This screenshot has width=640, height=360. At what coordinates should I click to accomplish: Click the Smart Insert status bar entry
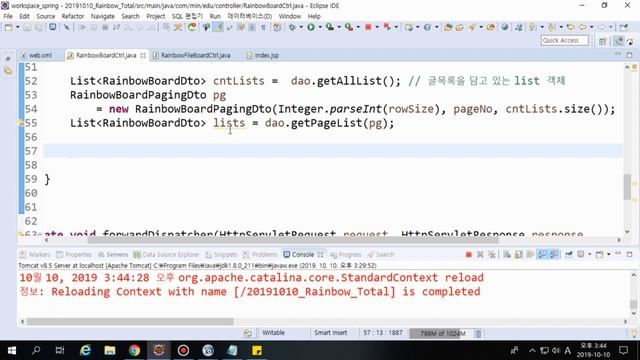coord(331,333)
